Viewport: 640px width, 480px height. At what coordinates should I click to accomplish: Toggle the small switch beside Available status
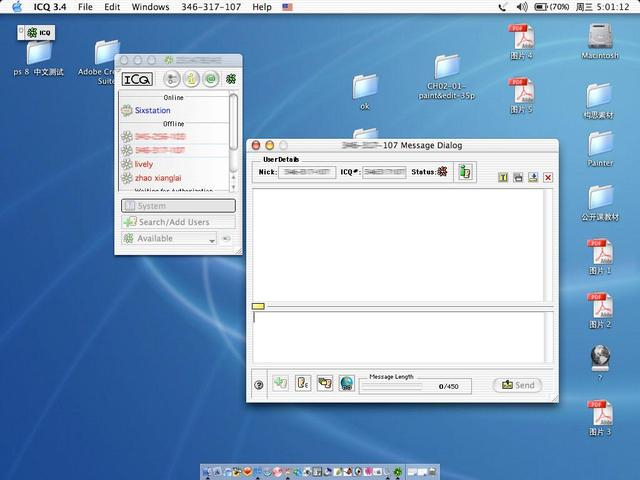[x=226, y=239]
